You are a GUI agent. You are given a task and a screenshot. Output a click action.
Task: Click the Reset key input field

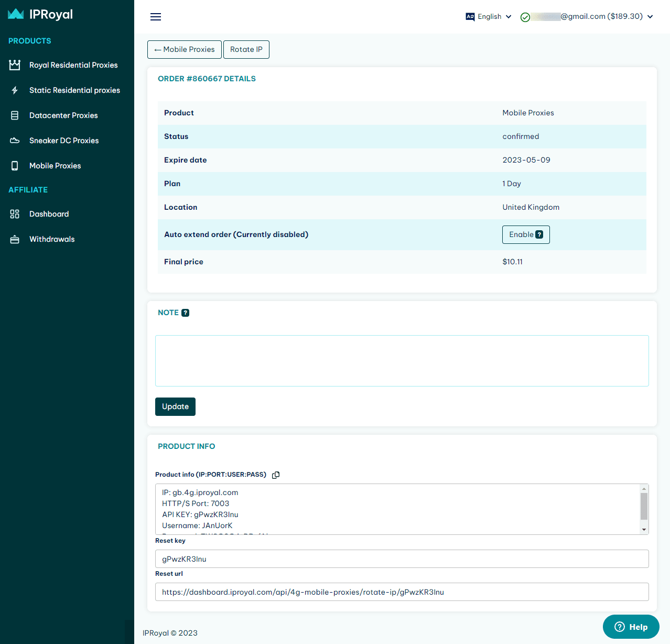(402, 559)
